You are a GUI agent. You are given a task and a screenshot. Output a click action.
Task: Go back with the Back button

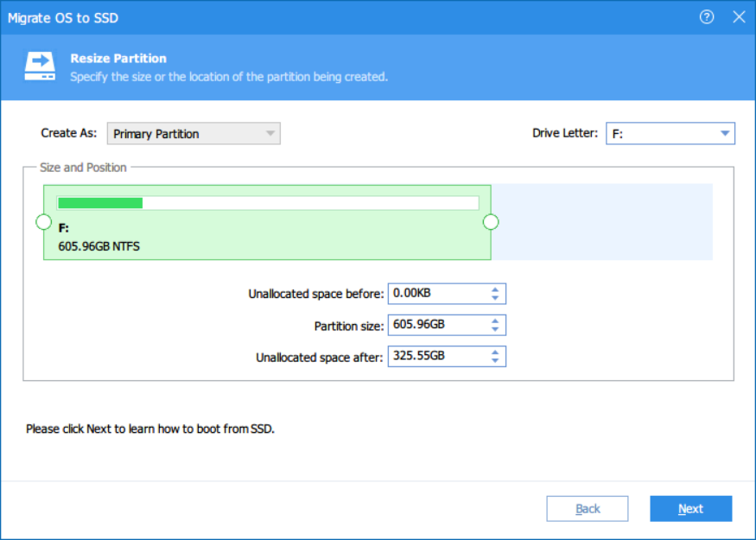(588, 509)
